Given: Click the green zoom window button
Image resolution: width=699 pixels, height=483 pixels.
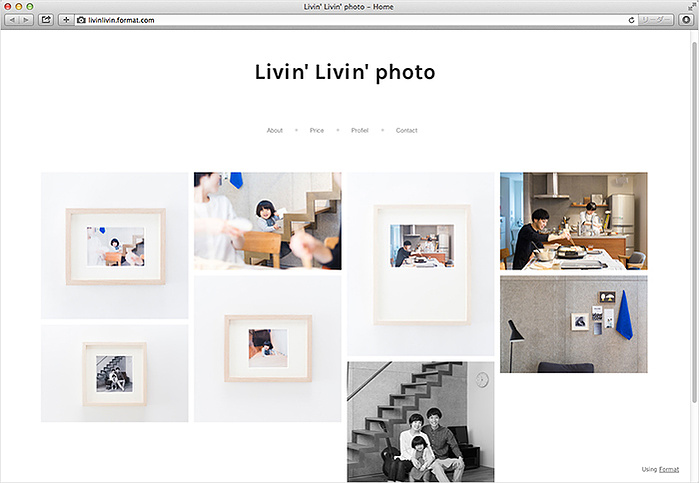Looking at the screenshot, I should click(30, 7).
